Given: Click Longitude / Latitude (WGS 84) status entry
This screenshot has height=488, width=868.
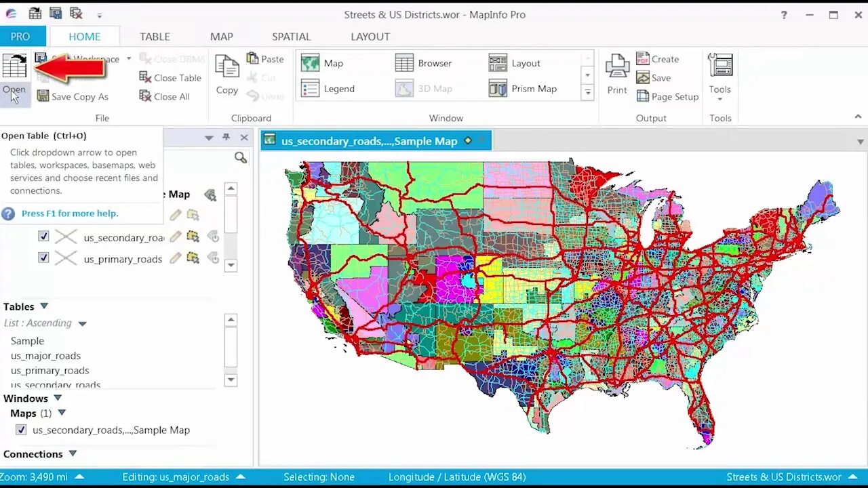Looking at the screenshot, I should (457, 477).
